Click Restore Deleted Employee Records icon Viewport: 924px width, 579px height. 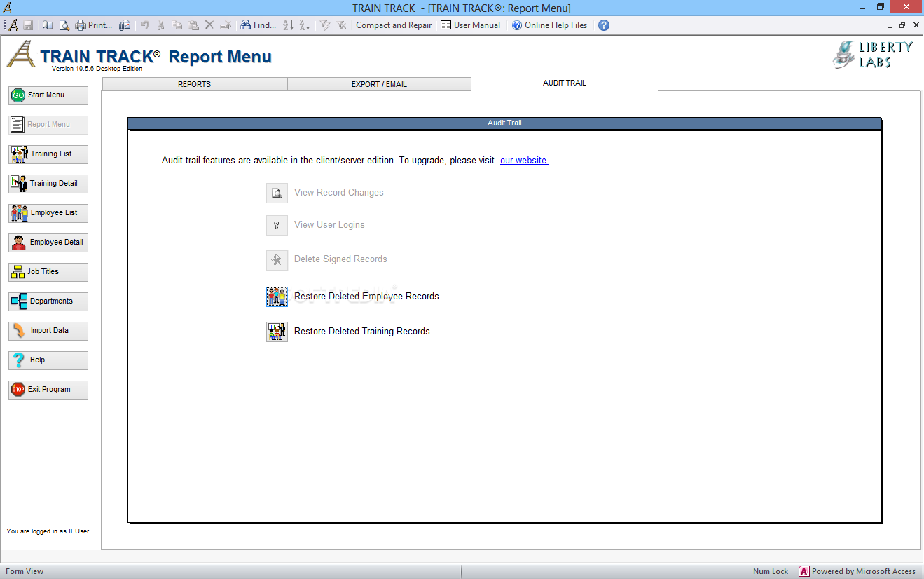[x=277, y=297]
